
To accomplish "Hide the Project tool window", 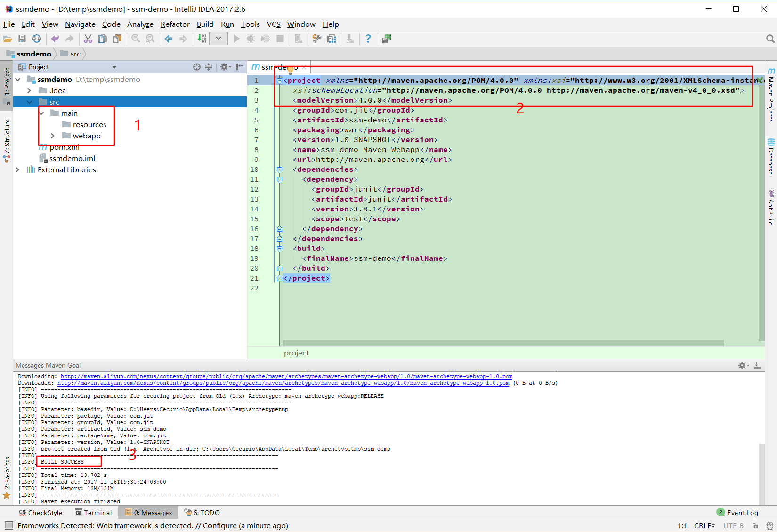I will coord(240,67).
